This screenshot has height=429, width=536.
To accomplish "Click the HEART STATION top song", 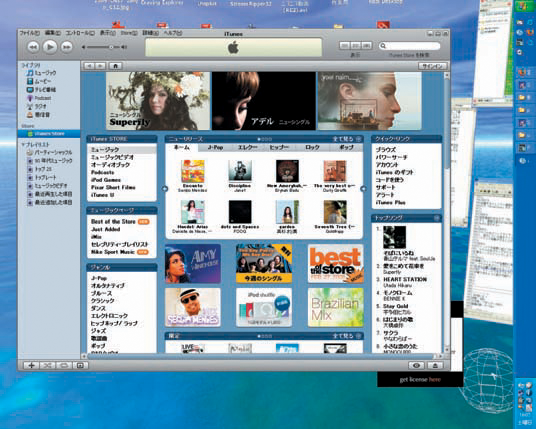I will 405,279.
